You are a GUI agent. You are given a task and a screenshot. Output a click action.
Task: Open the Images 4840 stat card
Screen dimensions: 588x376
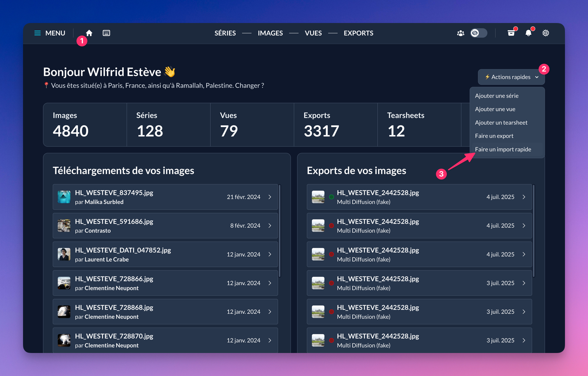(85, 125)
